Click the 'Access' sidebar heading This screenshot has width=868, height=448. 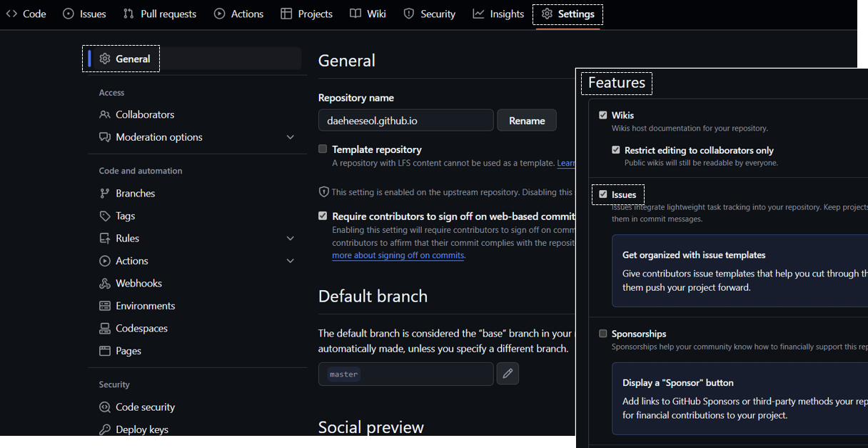111,93
